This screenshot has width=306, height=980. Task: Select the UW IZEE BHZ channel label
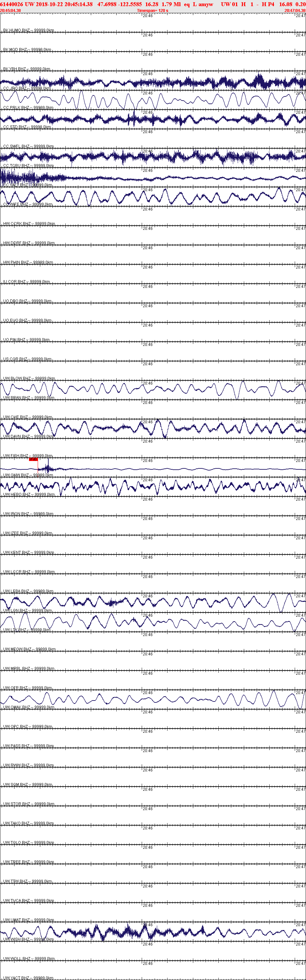28,533
